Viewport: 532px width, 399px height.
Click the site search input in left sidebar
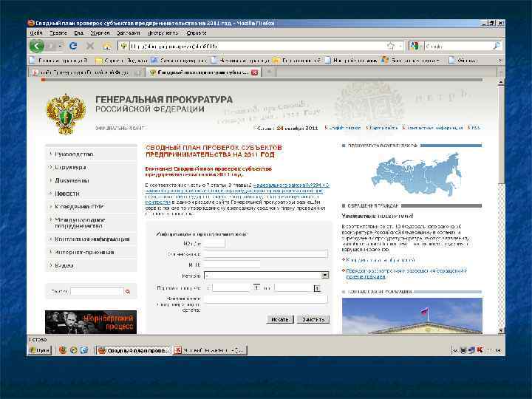97,291
